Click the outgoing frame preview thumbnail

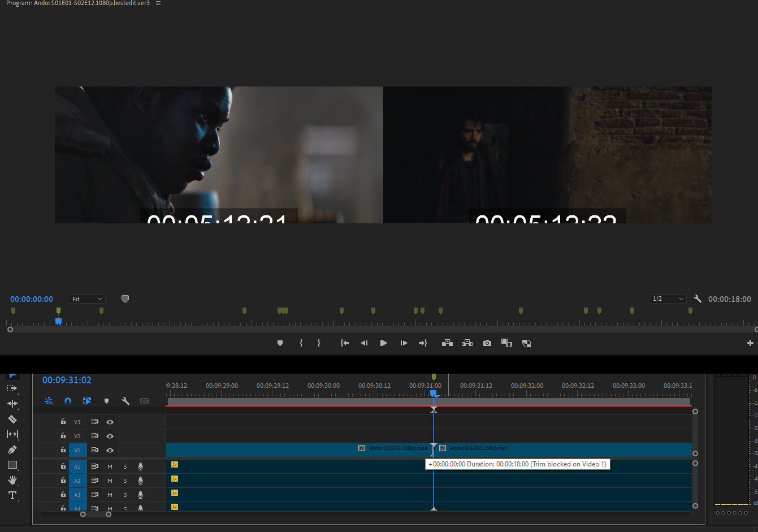tap(219, 155)
